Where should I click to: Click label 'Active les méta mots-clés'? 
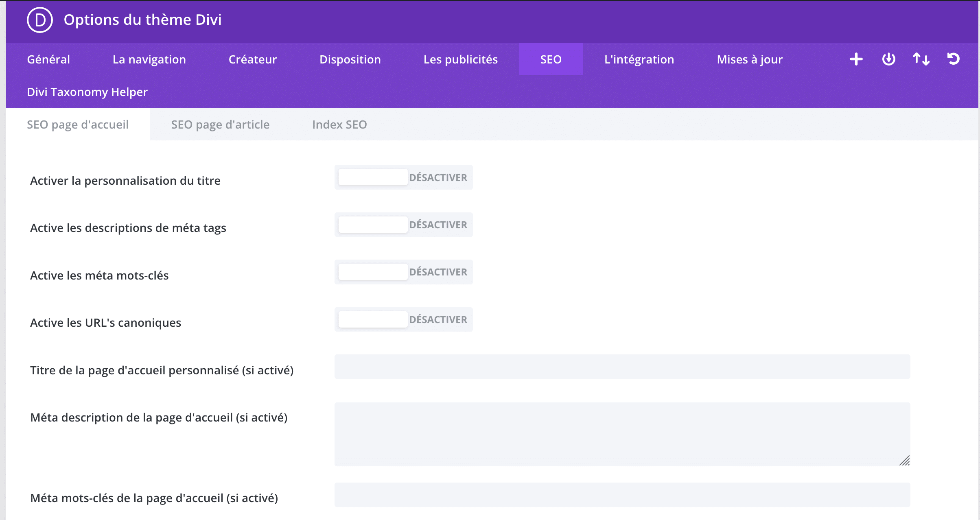[99, 275]
